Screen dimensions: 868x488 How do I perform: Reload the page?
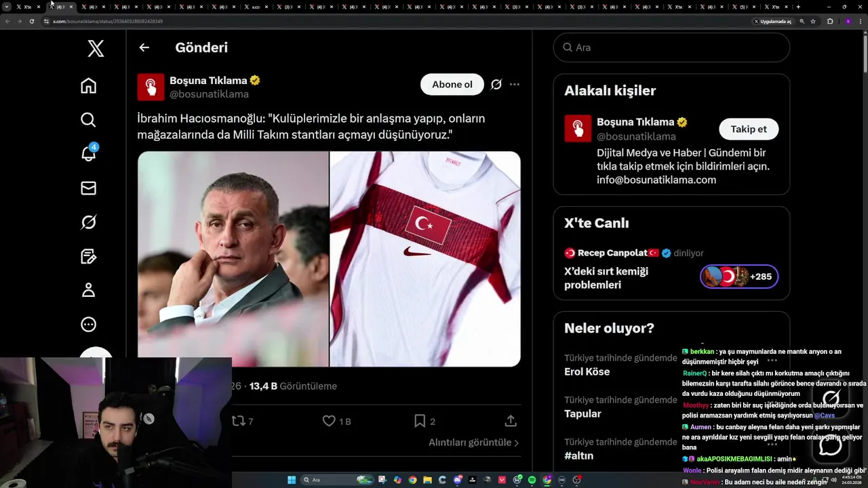[x=31, y=21]
